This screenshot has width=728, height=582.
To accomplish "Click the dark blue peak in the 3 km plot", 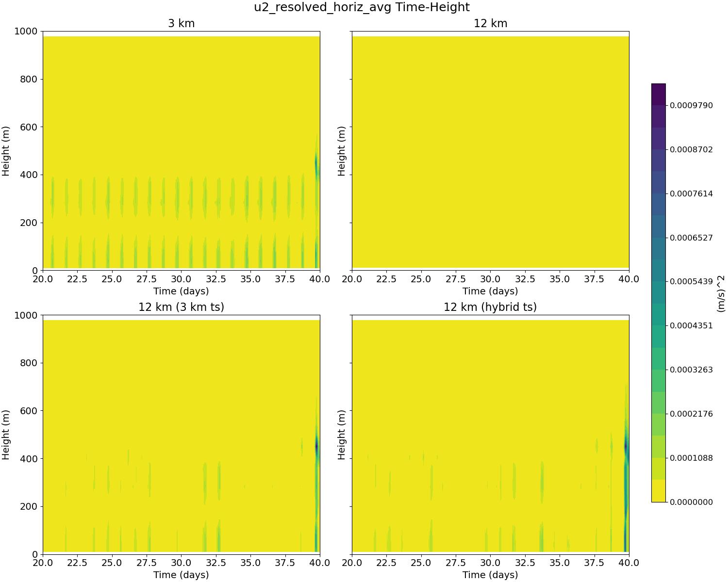I will coord(316,166).
